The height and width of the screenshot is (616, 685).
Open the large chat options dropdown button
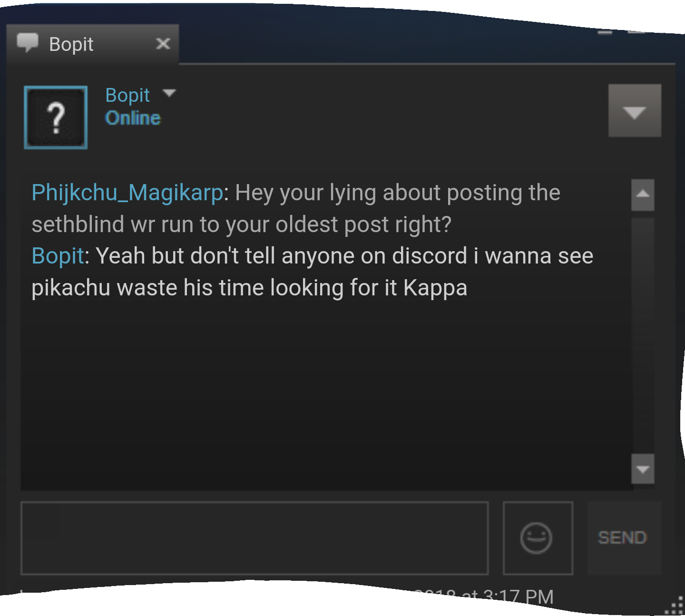tap(635, 111)
